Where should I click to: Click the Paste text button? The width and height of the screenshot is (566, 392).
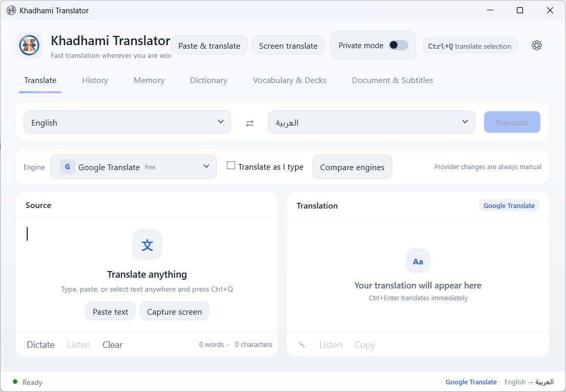point(110,312)
